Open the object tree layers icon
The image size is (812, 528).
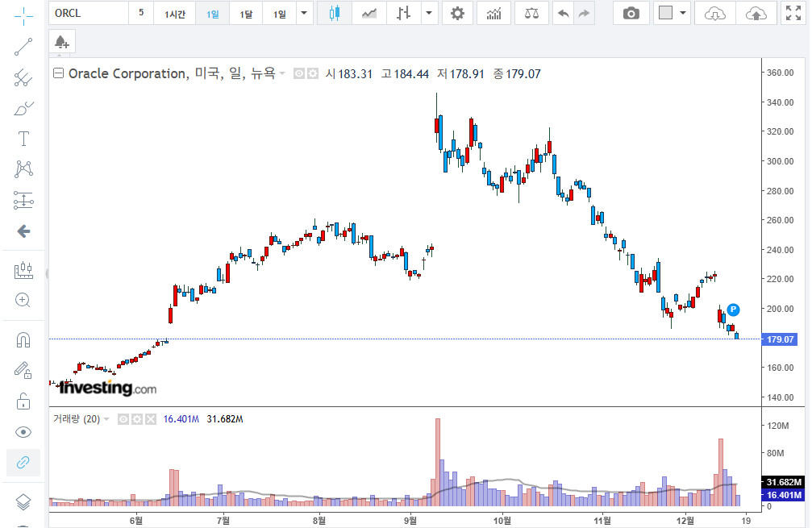[23, 501]
